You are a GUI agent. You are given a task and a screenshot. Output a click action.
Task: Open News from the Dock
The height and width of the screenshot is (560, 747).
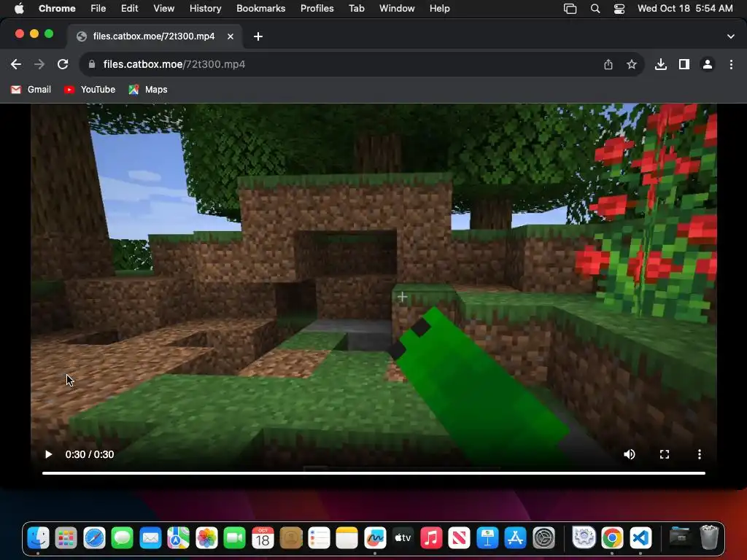pos(460,538)
